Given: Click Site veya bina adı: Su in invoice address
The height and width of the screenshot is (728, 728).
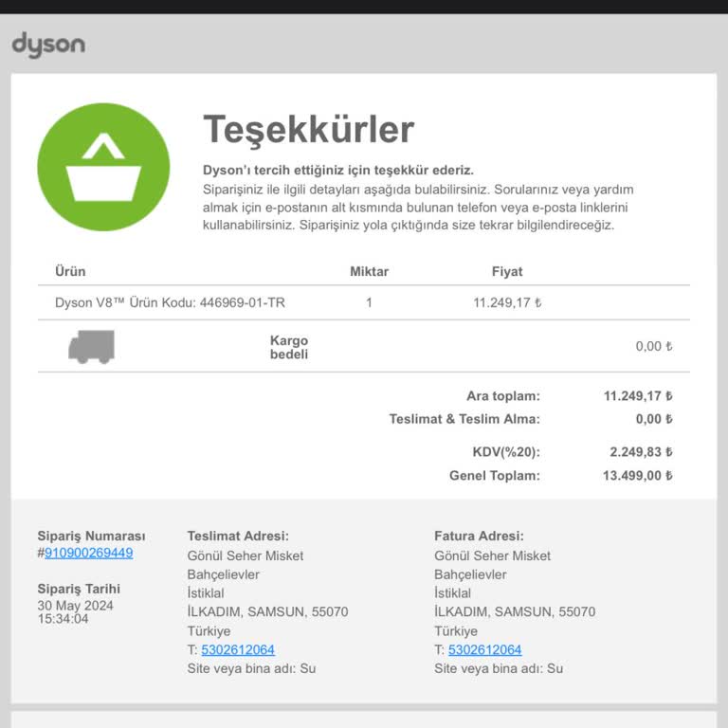Looking at the screenshot, I should [x=499, y=668].
